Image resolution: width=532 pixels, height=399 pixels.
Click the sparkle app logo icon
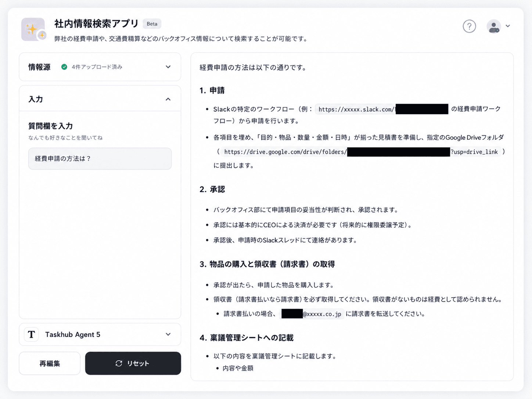point(33,29)
